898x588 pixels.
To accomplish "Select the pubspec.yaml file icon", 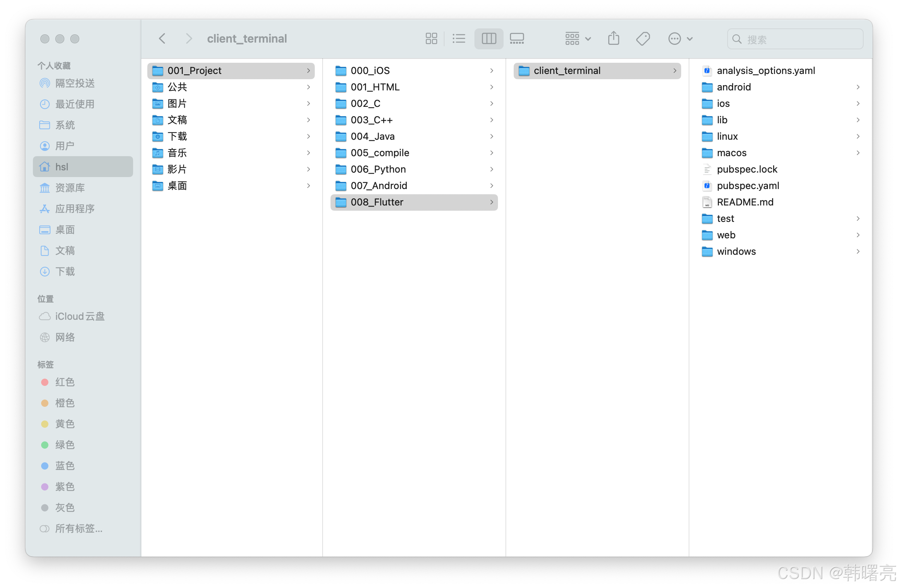I will pos(707,186).
